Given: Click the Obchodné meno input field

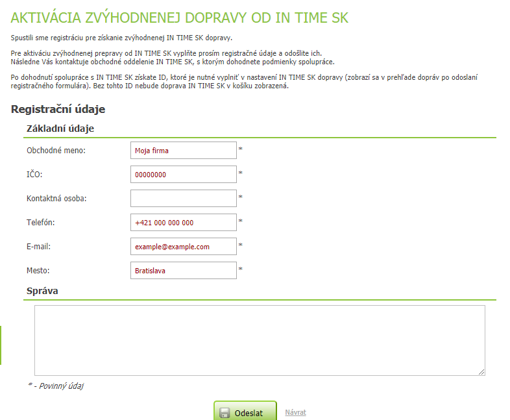Looking at the screenshot, I should click(184, 151).
